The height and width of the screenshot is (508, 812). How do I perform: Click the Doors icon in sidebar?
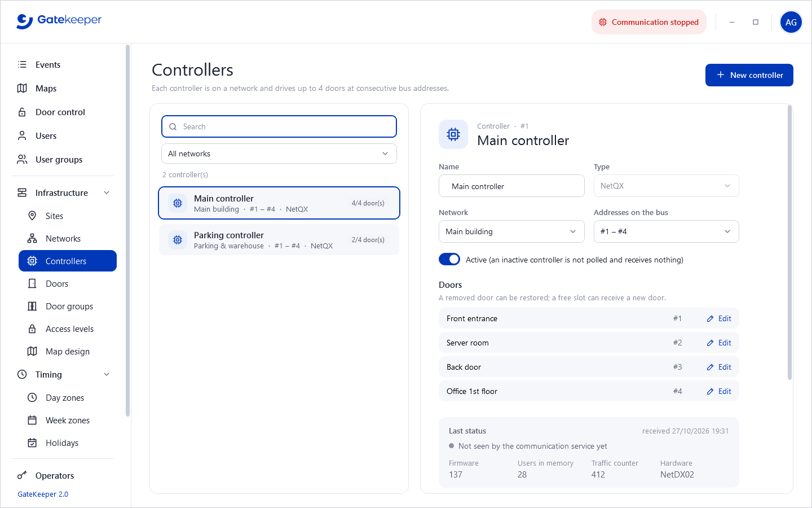click(x=32, y=283)
